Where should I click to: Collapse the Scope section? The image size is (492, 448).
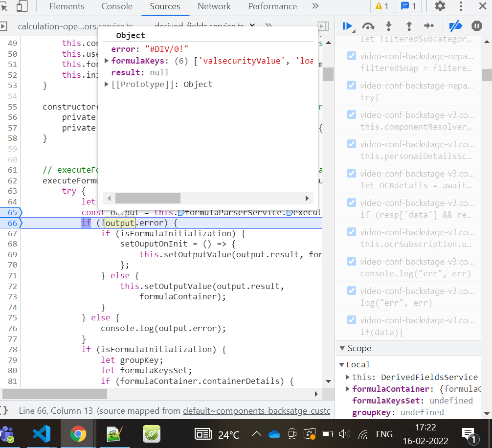(x=342, y=348)
